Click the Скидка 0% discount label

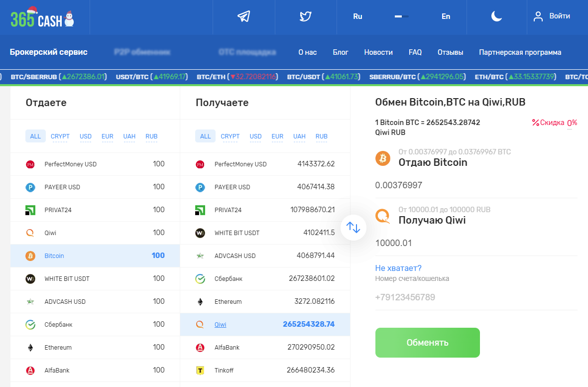tap(555, 123)
